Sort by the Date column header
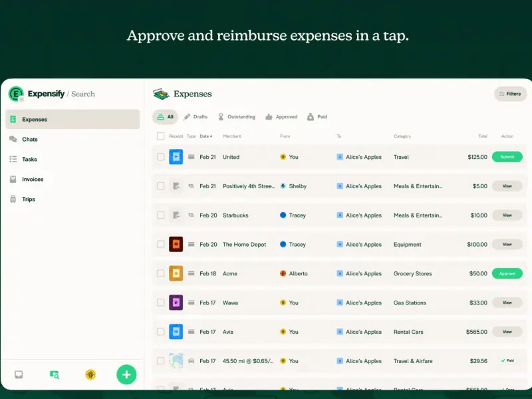The image size is (532, 399). click(206, 136)
